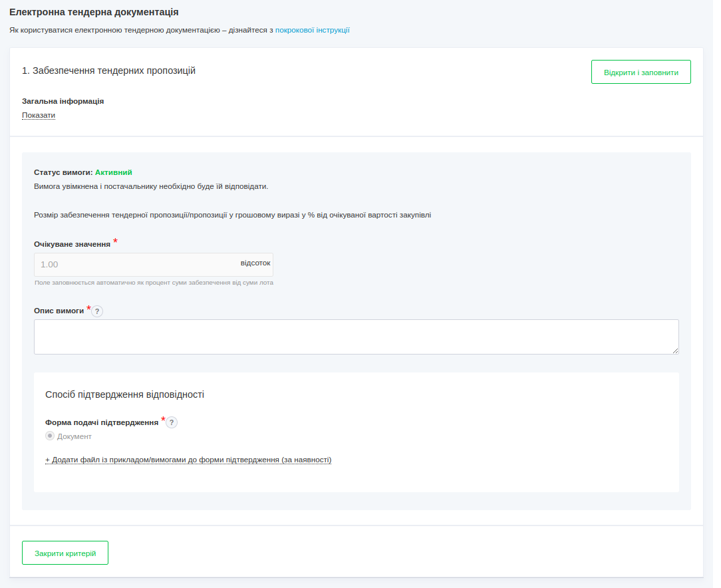
Task: Click inside the Опис вимоги text area
Action: click(356, 336)
